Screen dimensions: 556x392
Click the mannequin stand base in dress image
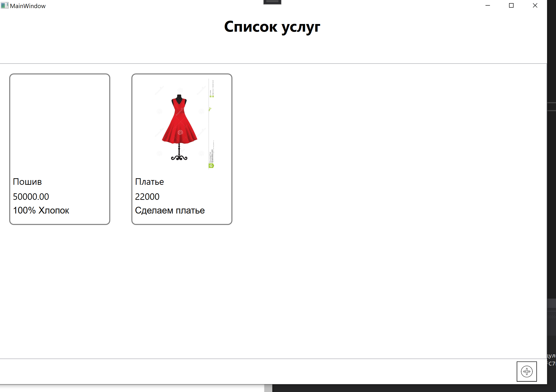pos(179,158)
